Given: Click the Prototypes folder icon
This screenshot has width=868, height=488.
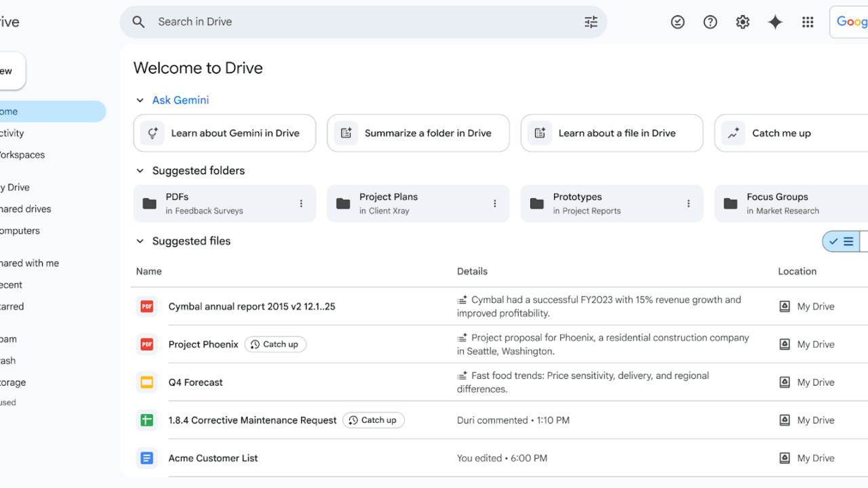Looking at the screenshot, I should (x=537, y=203).
